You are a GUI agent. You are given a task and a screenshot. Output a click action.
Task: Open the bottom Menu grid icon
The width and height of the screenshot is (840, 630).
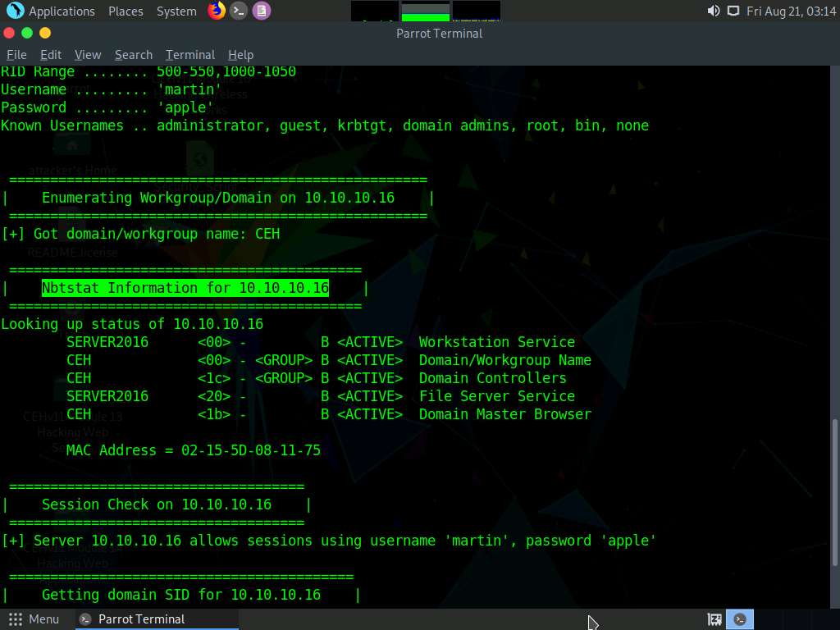(16, 619)
